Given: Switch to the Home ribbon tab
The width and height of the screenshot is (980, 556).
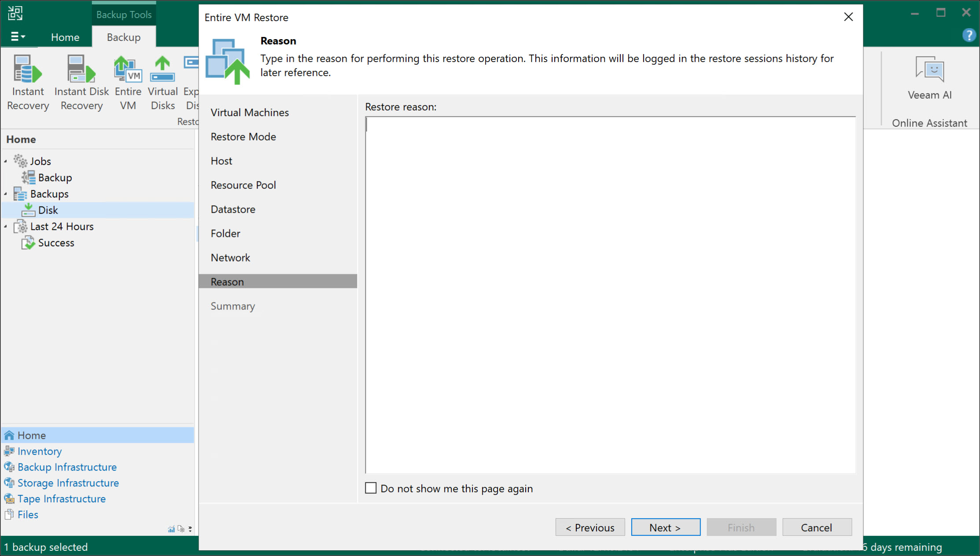Looking at the screenshot, I should [x=65, y=37].
